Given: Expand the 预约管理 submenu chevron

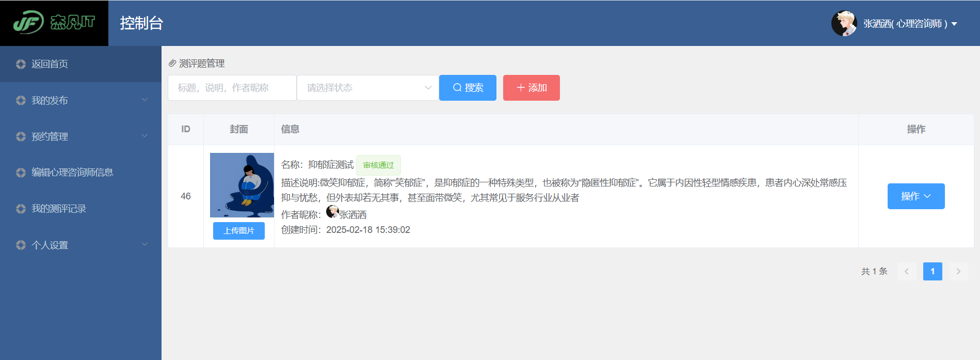Looking at the screenshot, I should [x=144, y=136].
